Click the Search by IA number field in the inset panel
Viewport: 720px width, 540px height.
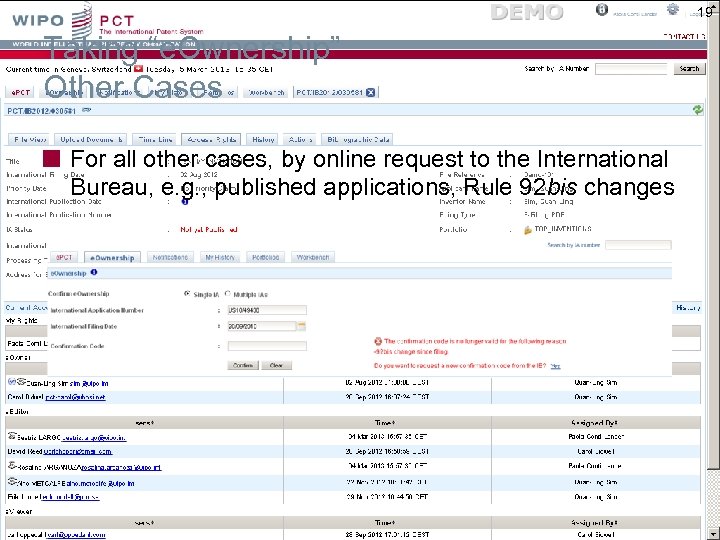[638, 245]
